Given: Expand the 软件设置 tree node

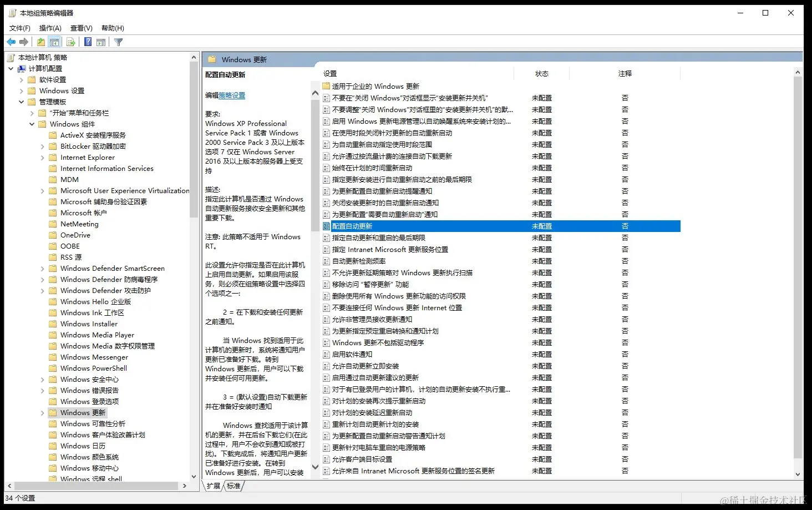Looking at the screenshot, I should [x=22, y=80].
